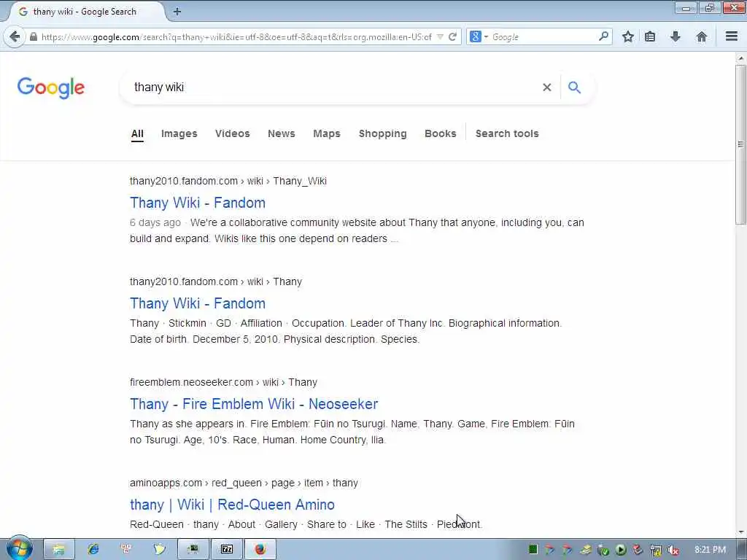
Task: Switch to the All results tab
Action: pyautogui.click(x=137, y=134)
